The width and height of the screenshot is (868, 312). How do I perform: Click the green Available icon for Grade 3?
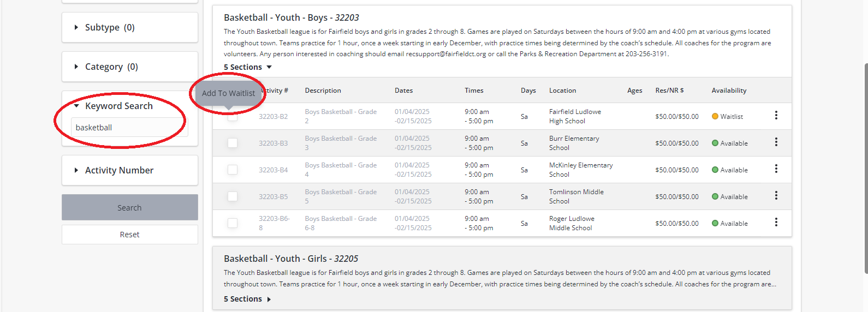pyautogui.click(x=715, y=143)
